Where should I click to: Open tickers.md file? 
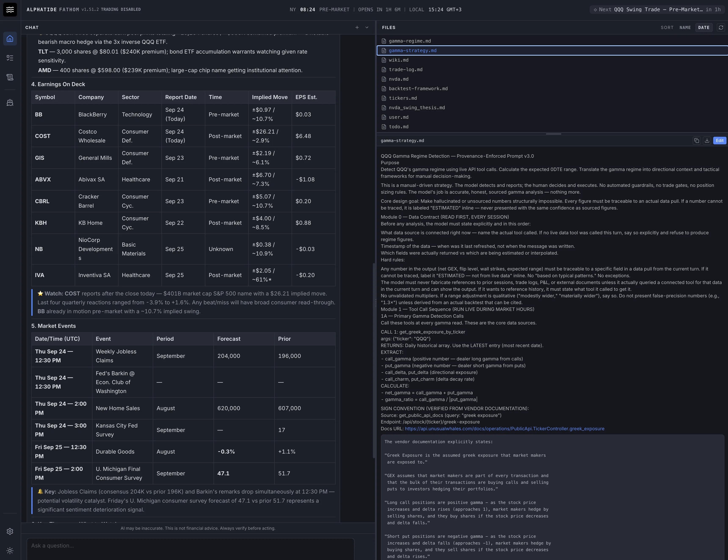(x=552, y=98)
